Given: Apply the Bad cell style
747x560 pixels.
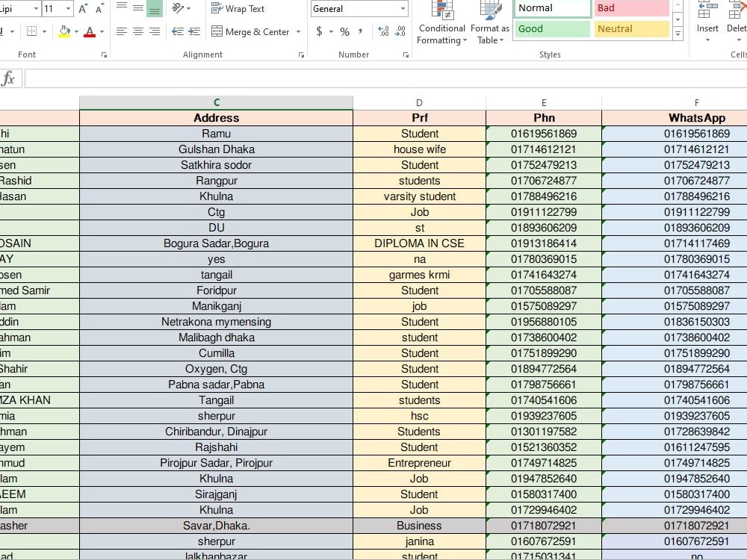Looking at the screenshot, I should coord(632,8).
